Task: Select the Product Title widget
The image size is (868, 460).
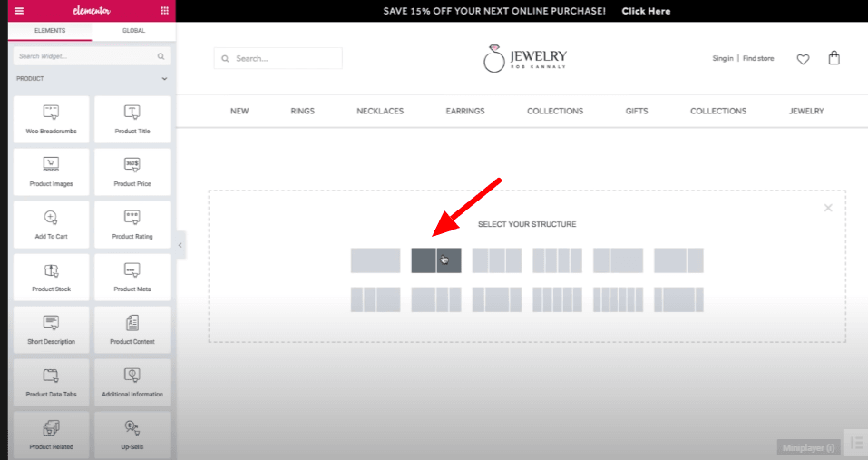Action: [x=132, y=119]
